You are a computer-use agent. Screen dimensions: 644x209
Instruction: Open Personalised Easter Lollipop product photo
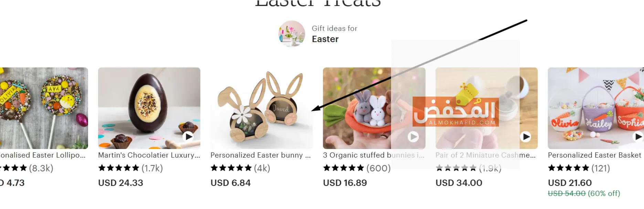coord(44,108)
